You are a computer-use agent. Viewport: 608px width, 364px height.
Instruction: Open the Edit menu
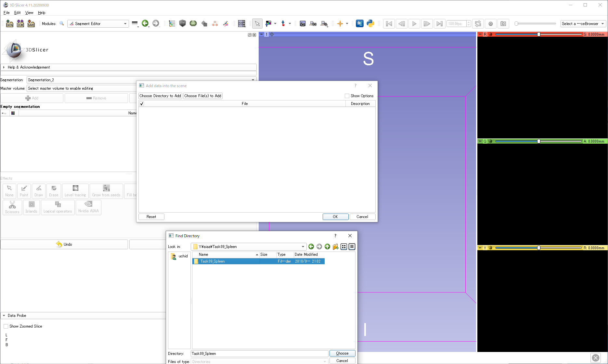[17, 13]
